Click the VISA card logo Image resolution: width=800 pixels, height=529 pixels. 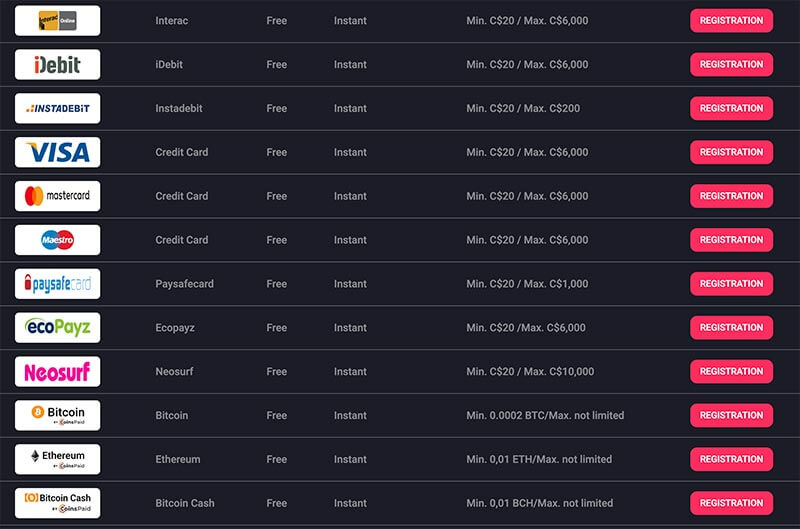(58, 152)
